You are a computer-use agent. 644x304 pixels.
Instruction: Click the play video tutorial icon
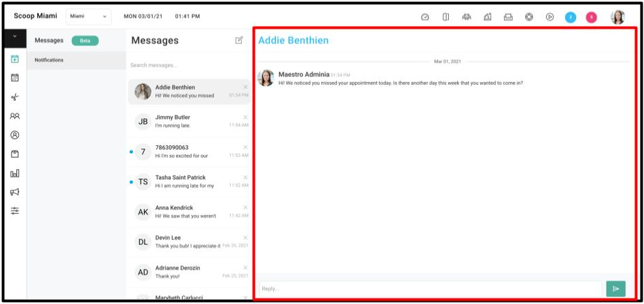[550, 17]
